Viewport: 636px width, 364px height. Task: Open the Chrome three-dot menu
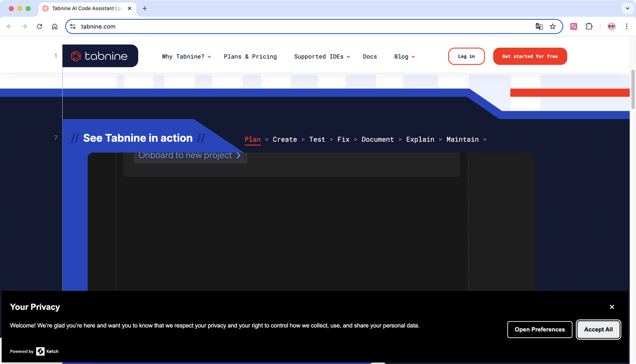(x=627, y=26)
